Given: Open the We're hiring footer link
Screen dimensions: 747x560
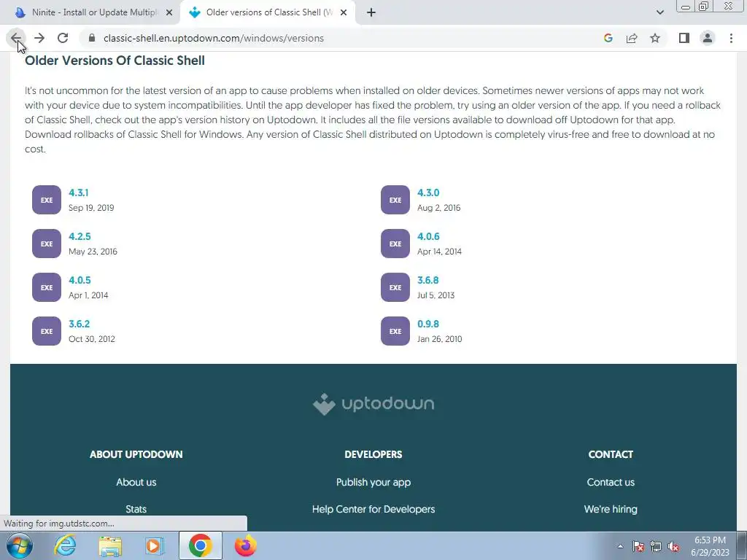Looking at the screenshot, I should pyautogui.click(x=611, y=509).
